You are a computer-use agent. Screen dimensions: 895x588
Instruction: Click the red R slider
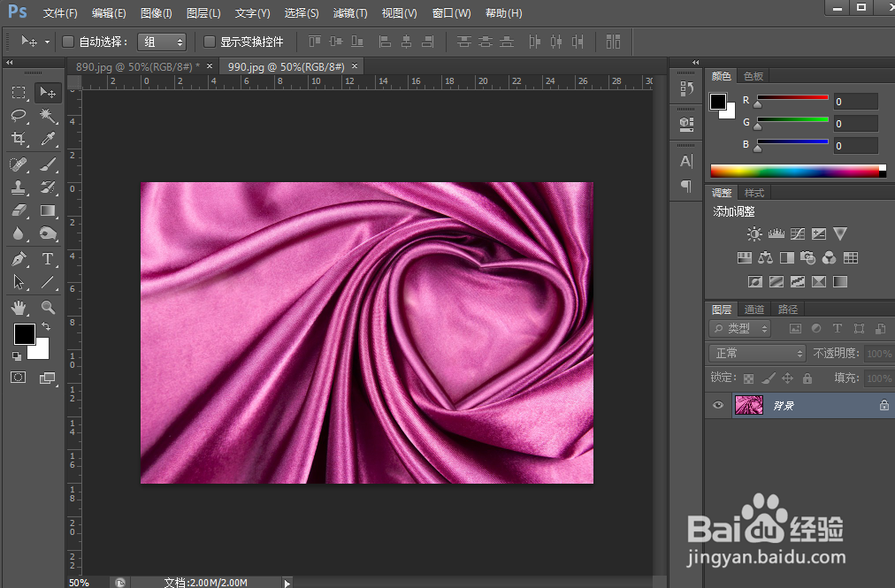pos(792,97)
